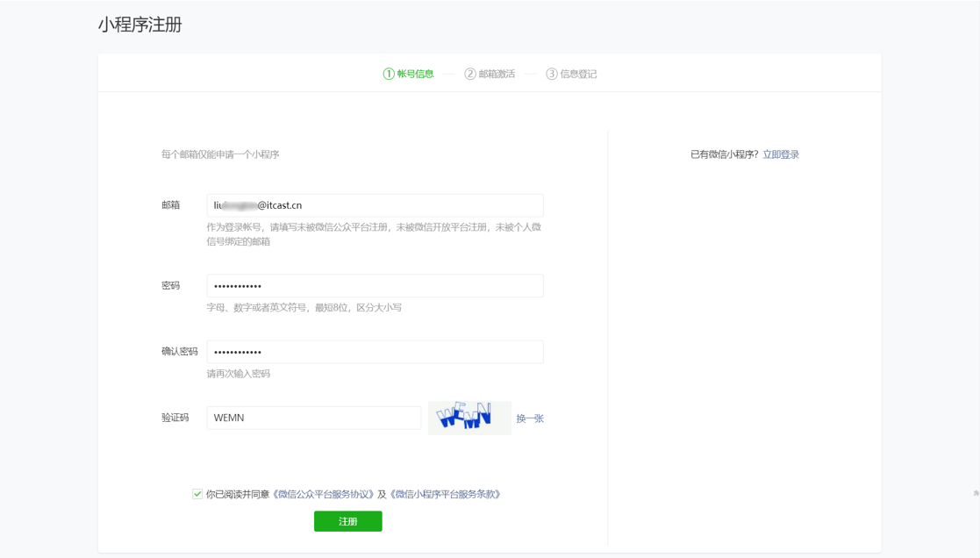980x558 pixels.
Task: Select step 2 邮箱激活
Action: tap(490, 74)
